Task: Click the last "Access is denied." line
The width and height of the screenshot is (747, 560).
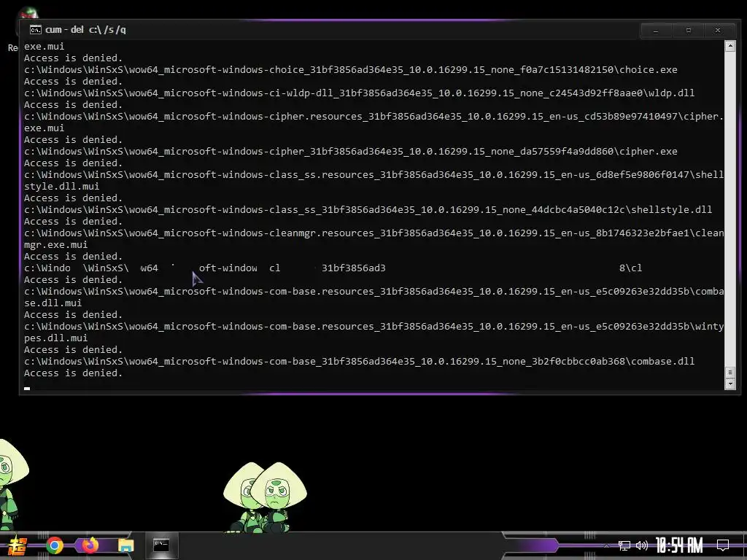Action: pyautogui.click(x=74, y=373)
